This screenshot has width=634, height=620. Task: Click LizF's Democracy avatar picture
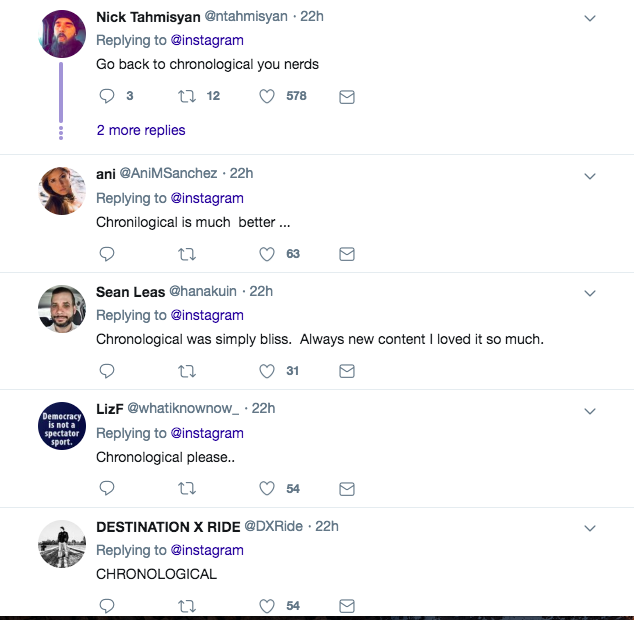click(x=62, y=426)
